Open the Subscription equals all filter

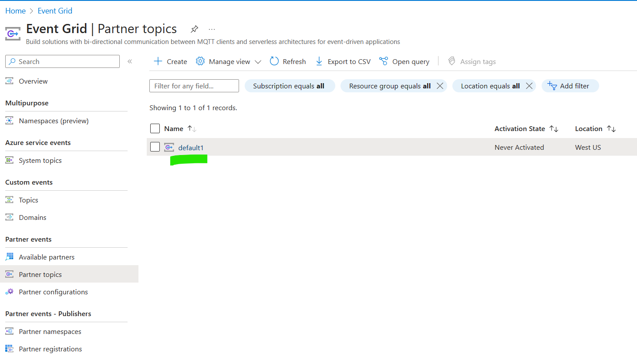289,86
